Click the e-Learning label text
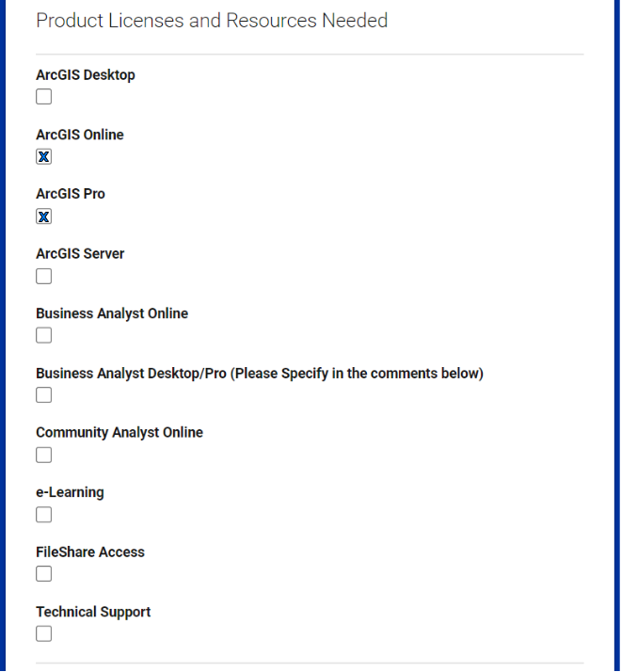Screen dimensions: 621x672 coord(70,492)
